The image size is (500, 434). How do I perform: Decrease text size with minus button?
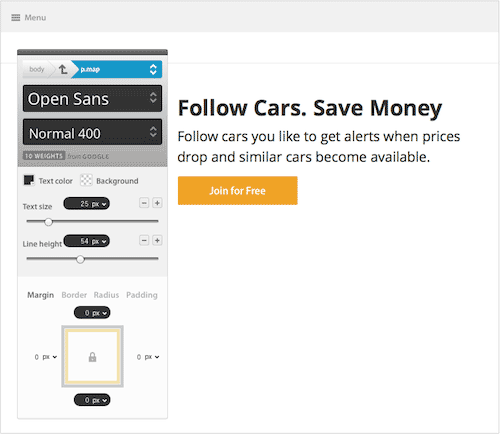click(144, 203)
